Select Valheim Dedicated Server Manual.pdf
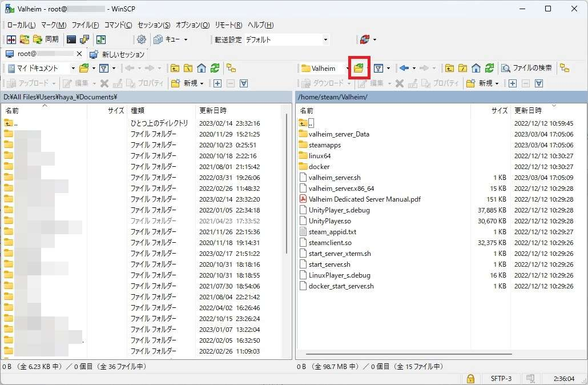 coord(364,199)
